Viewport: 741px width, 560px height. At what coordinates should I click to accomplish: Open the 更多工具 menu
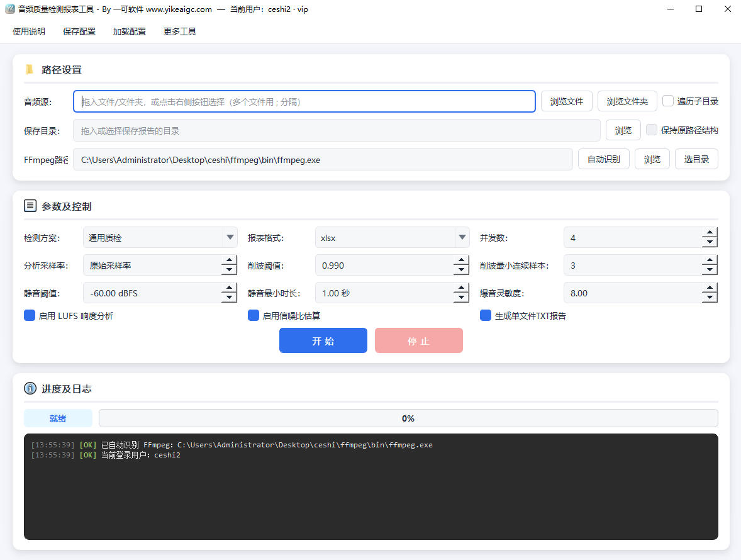(179, 31)
